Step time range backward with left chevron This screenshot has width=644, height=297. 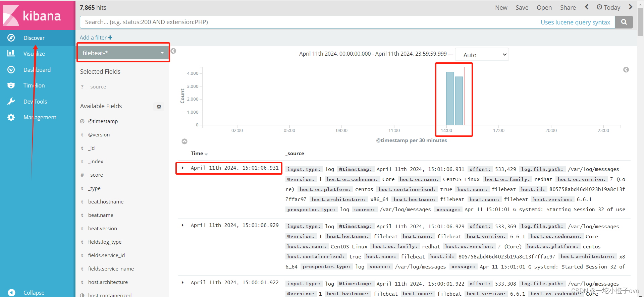tap(587, 7)
